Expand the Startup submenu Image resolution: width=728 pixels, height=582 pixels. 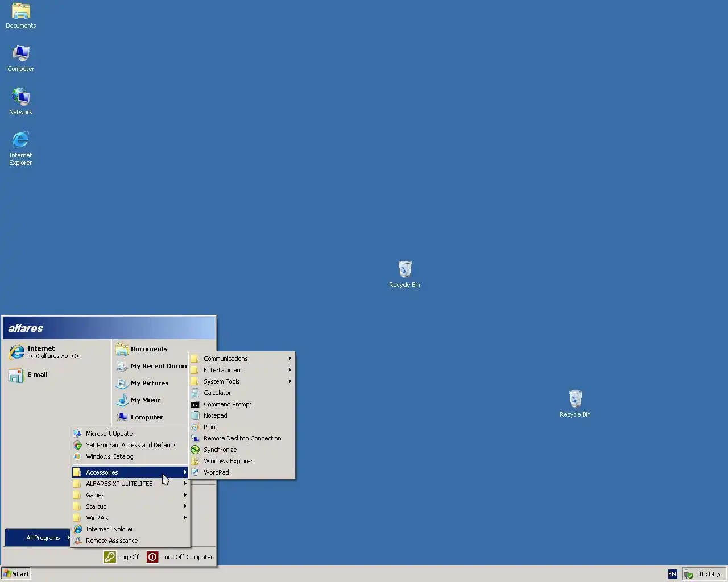pos(130,506)
